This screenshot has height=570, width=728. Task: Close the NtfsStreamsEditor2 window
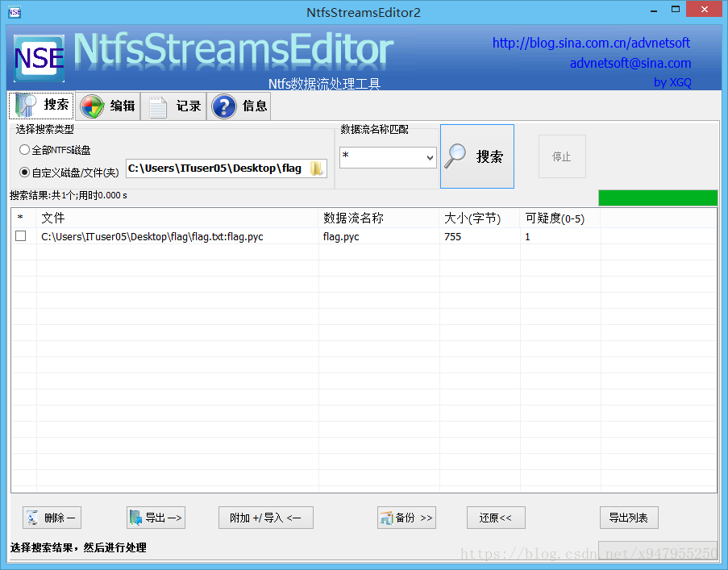pos(705,10)
